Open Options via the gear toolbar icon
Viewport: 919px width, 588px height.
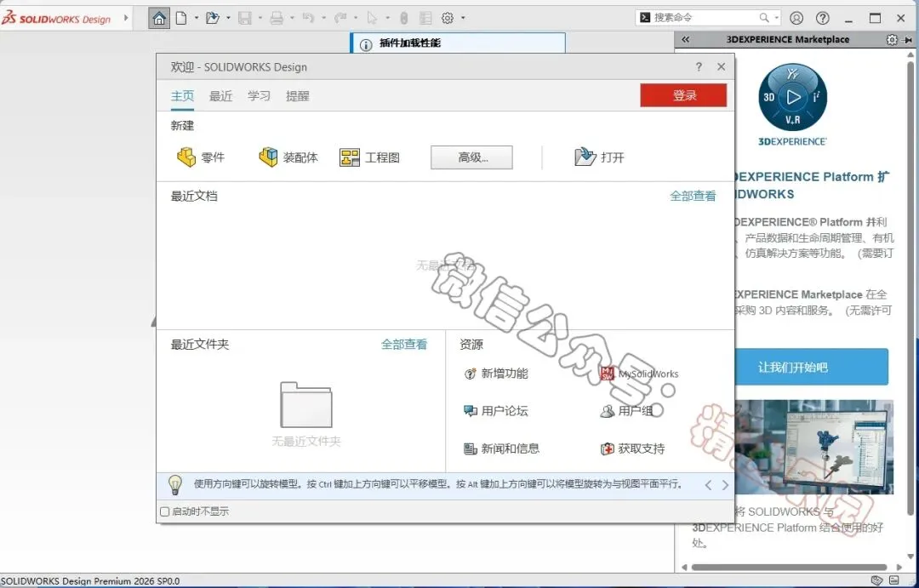point(448,18)
